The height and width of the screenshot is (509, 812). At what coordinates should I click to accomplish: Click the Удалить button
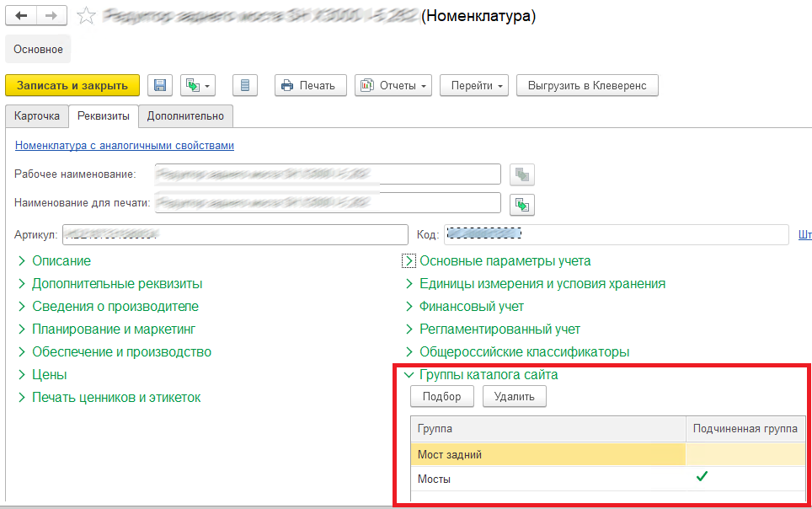pyautogui.click(x=514, y=397)
